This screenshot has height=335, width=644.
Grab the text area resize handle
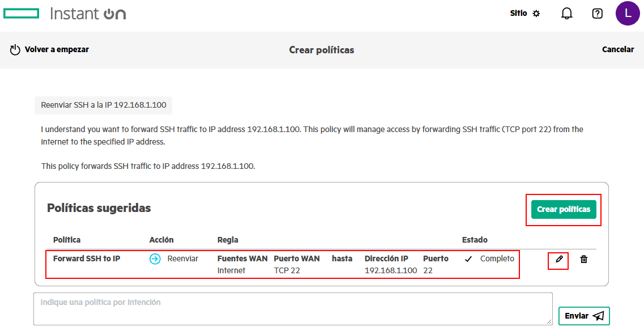click(x=549, y=322)
